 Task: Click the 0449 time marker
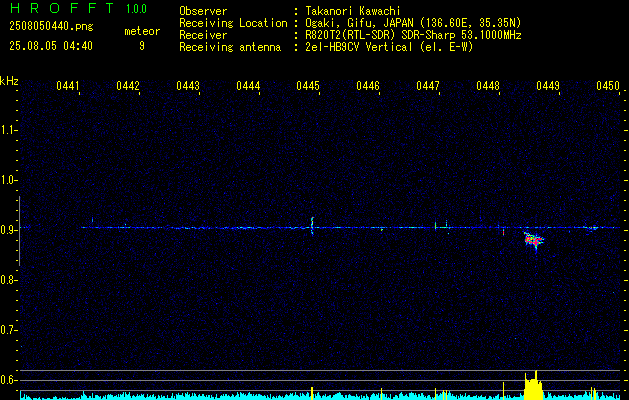click(x=548, y=86)
